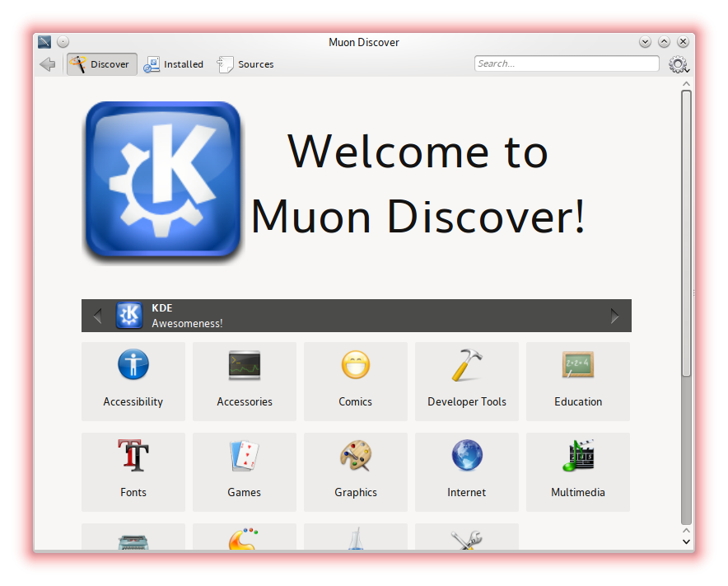Open the Accessibility category icon

(133, 364)
